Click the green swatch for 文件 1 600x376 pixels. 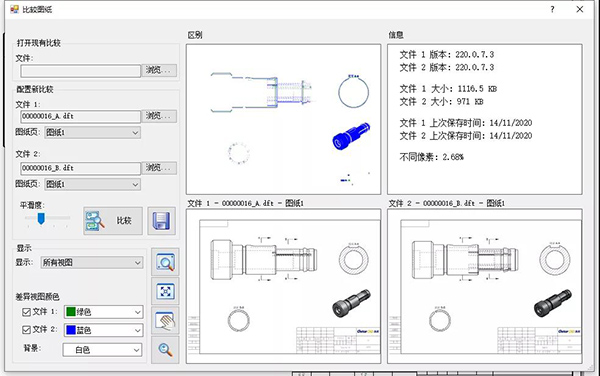coord(70,312)
